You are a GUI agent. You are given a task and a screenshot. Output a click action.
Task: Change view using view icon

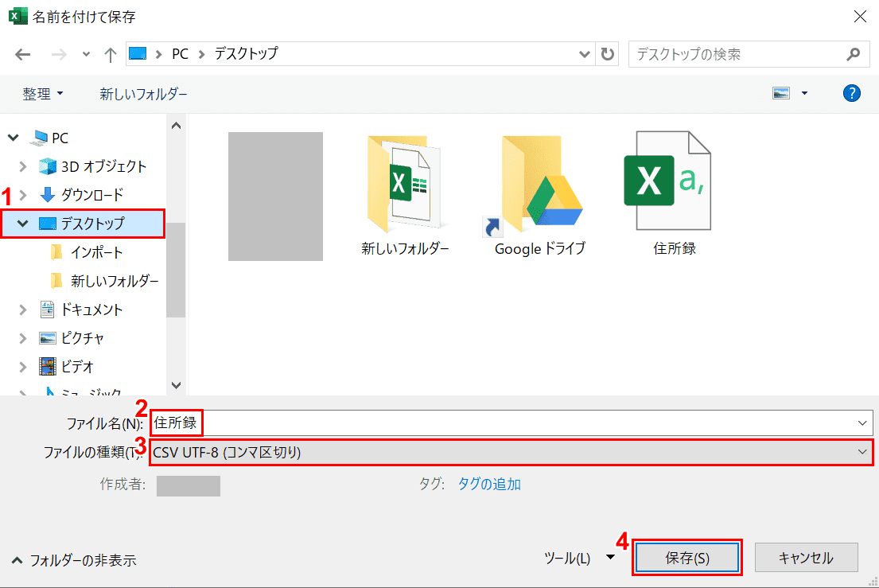pyautogui.click(x=780, y=93)
